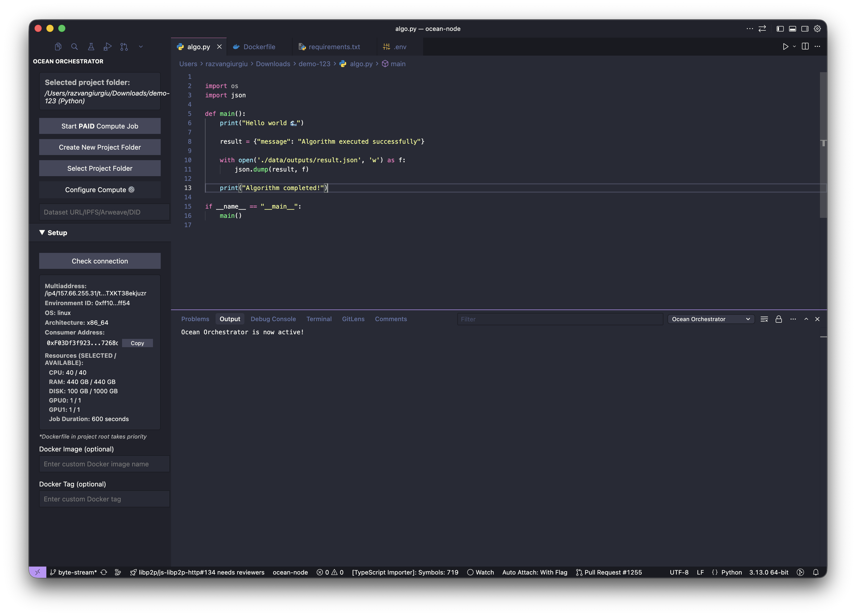Viewport: 856px width, 616px height.
Task: Toggle output auto-scroll lock icon
Action: point(779,319)
